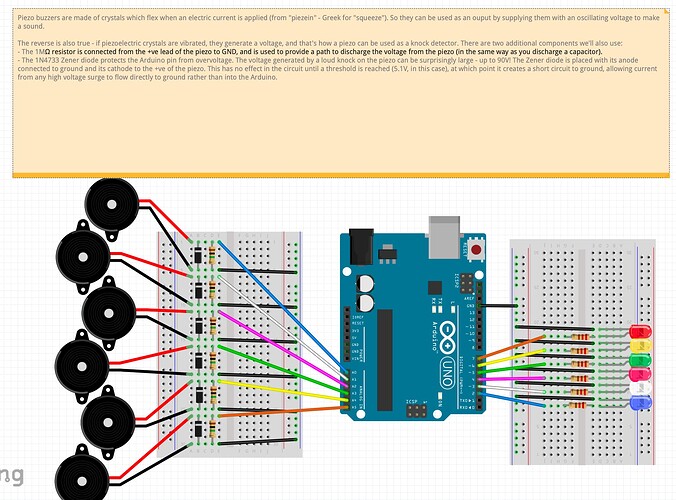The image size is (676, 500).
Task: Select the green LED on the right breadboard
Action: (x=641, y=360)
